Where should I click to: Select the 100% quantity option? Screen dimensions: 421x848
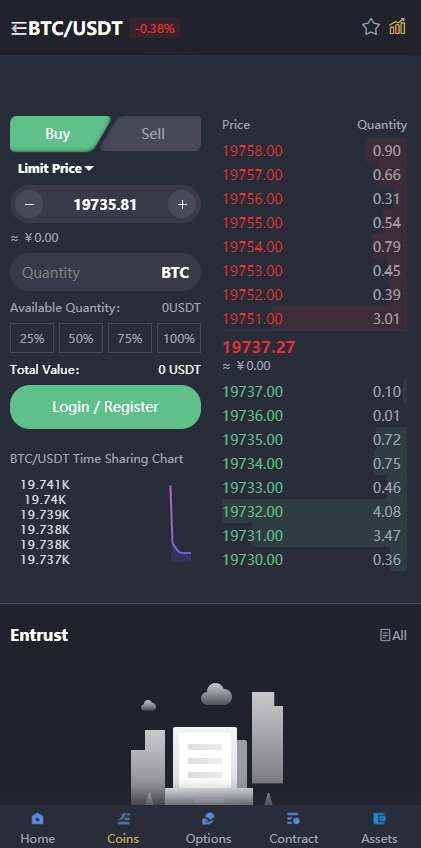click(179, 339)
